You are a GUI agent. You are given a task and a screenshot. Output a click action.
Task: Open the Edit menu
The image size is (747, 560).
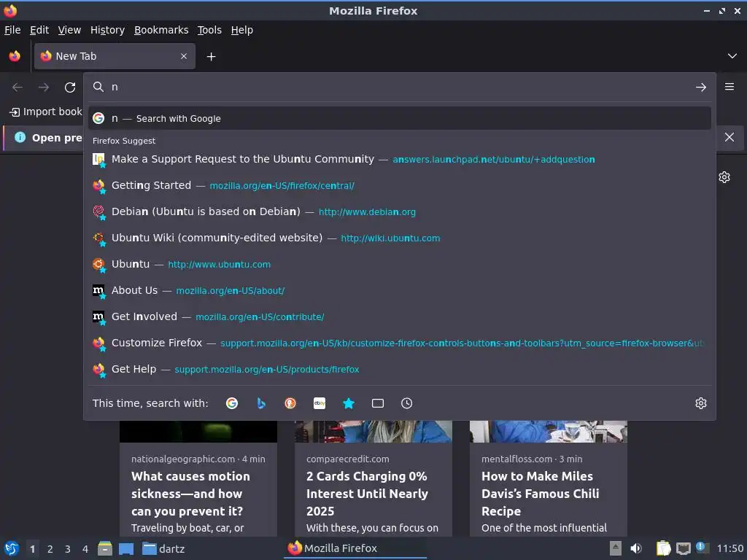click(x=39, y=30)
